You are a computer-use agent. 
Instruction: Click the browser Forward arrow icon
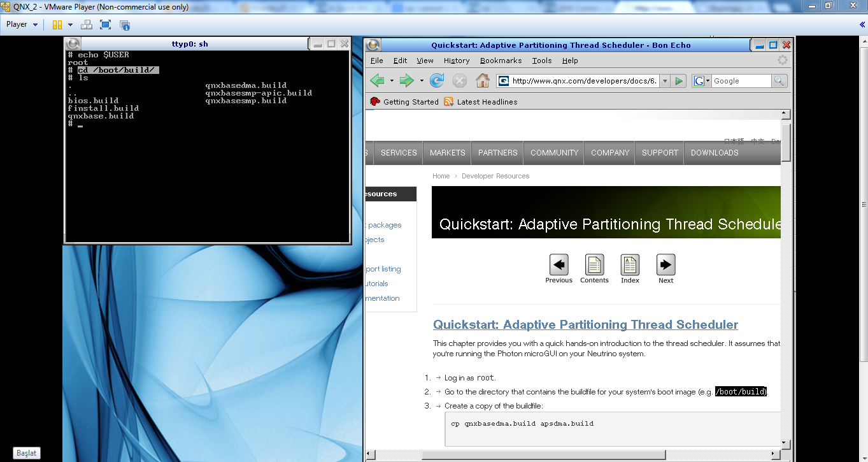coord(406,81)
